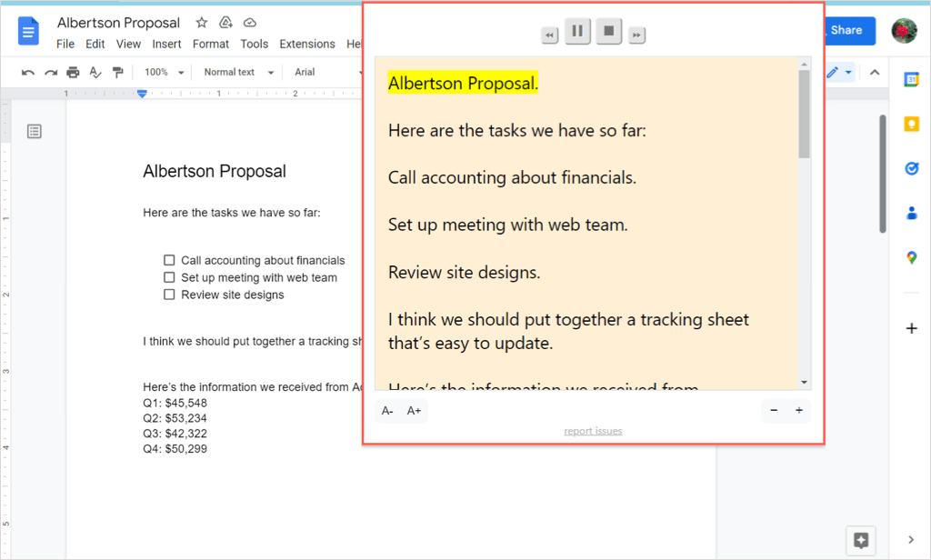This screenshot has width=931, height=560.
Task: Click the print icon in toolbar
Action: point(73,73)
